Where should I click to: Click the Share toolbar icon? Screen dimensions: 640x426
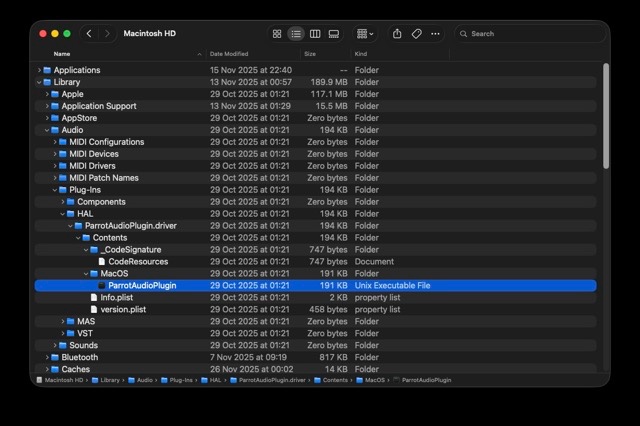coord(397,34)
